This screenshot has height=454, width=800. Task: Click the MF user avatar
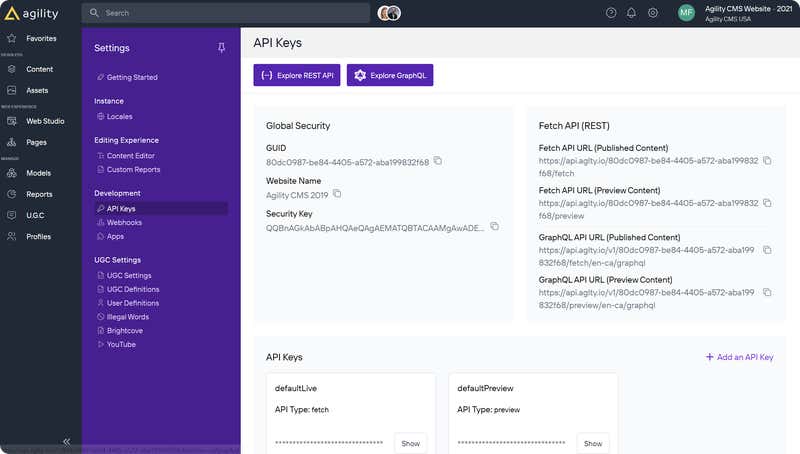686,13
